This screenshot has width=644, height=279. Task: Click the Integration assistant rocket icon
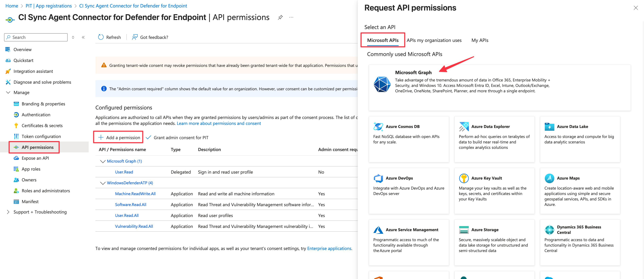8,71
